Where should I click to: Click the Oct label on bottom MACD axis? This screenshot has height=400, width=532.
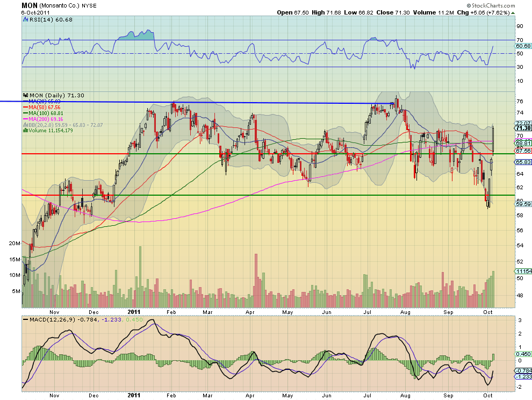[x=488, y=395]
